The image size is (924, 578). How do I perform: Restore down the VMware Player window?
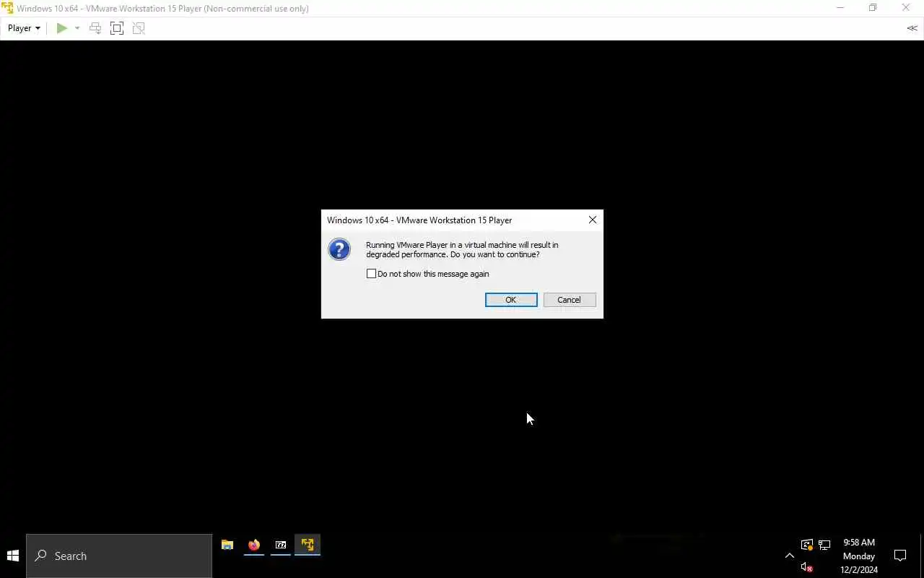click(873, 8)
